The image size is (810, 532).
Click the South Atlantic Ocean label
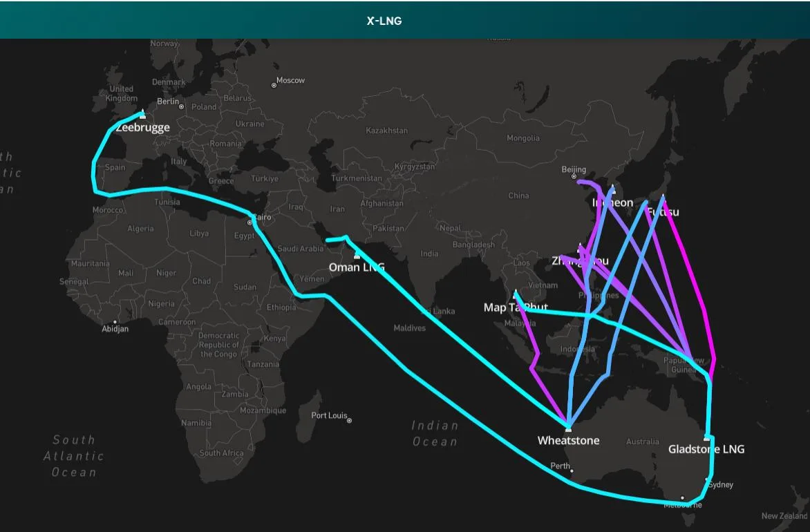click(74, 455)
